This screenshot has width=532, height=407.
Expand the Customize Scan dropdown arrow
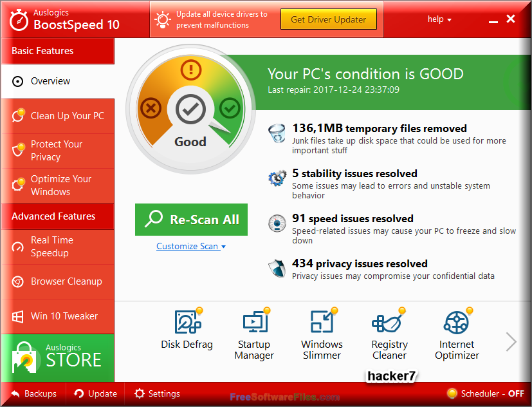(x=223, y=247)
